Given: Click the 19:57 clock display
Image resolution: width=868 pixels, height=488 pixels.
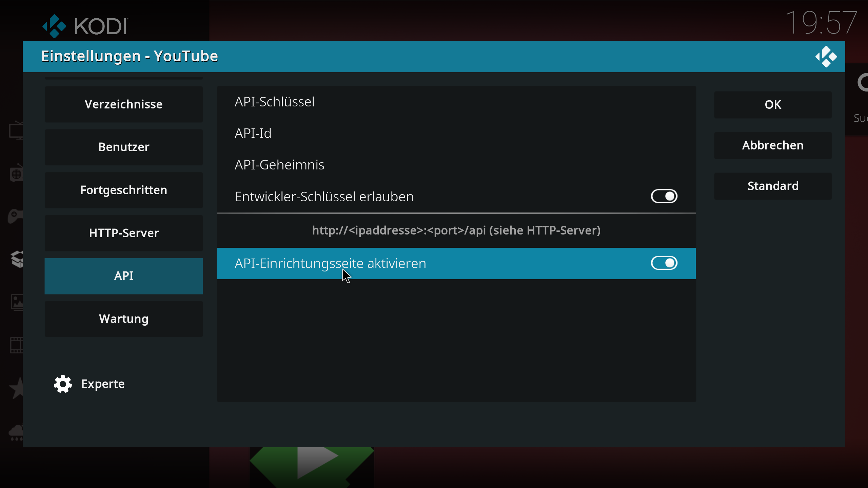Looking at the screenshot, I should (x=822, y=23).
